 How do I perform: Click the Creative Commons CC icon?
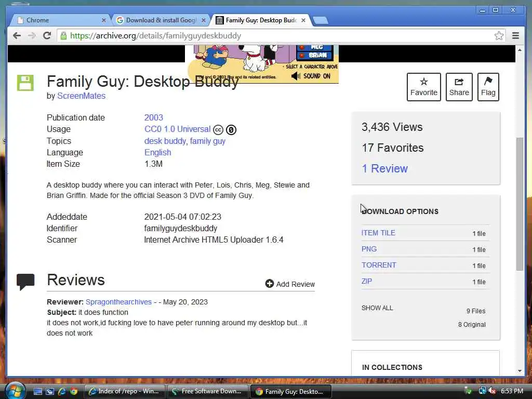point(218,129)
